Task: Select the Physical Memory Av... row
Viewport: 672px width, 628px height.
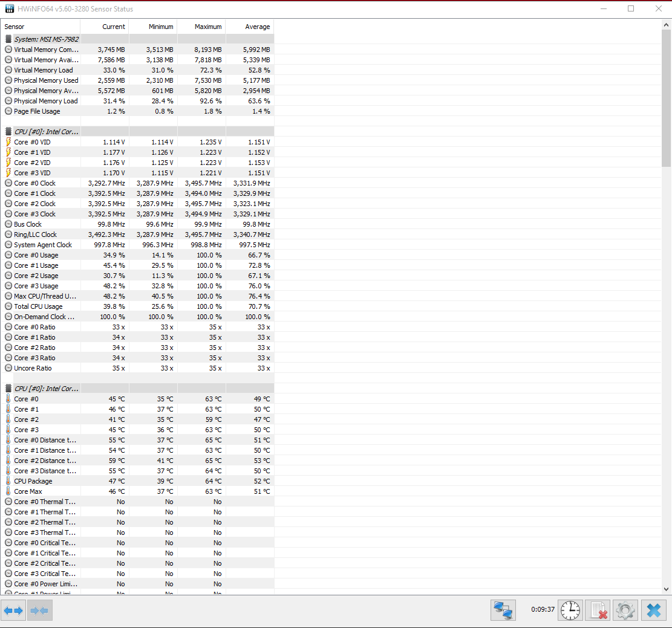Action: (x=137, y=91)
